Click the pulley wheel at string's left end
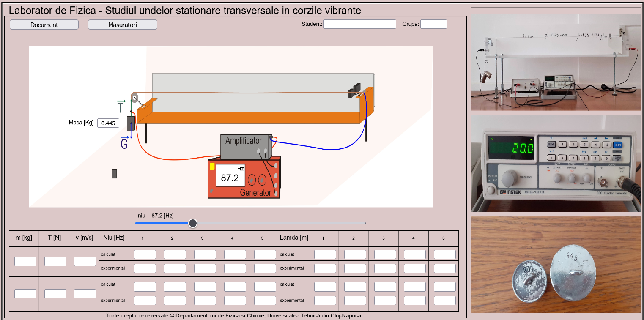Screen dimensions: 644x320 (x=134, y=98)
